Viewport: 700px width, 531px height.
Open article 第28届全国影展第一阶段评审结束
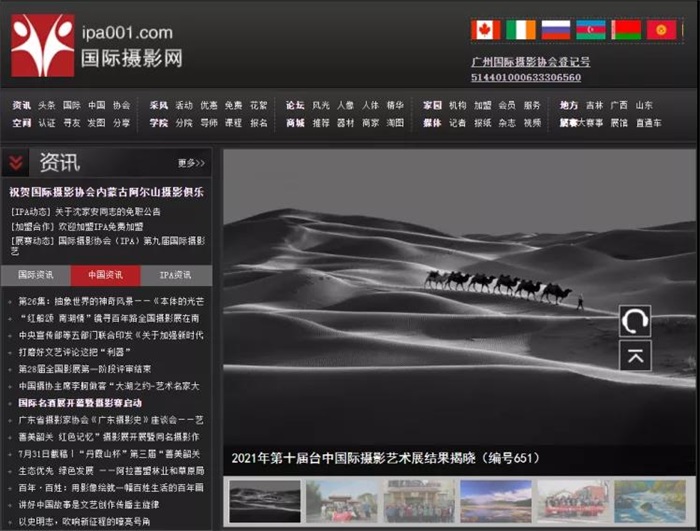pos(84,369)
